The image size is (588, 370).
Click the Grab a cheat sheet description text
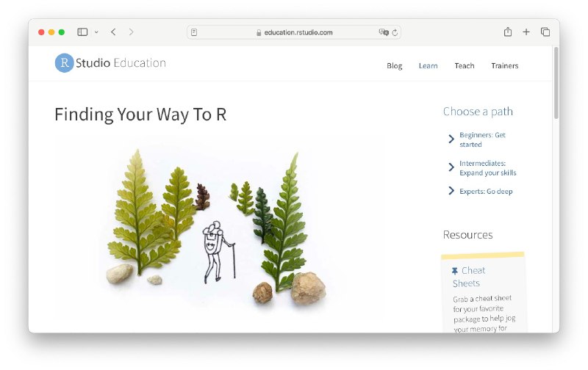484,313
